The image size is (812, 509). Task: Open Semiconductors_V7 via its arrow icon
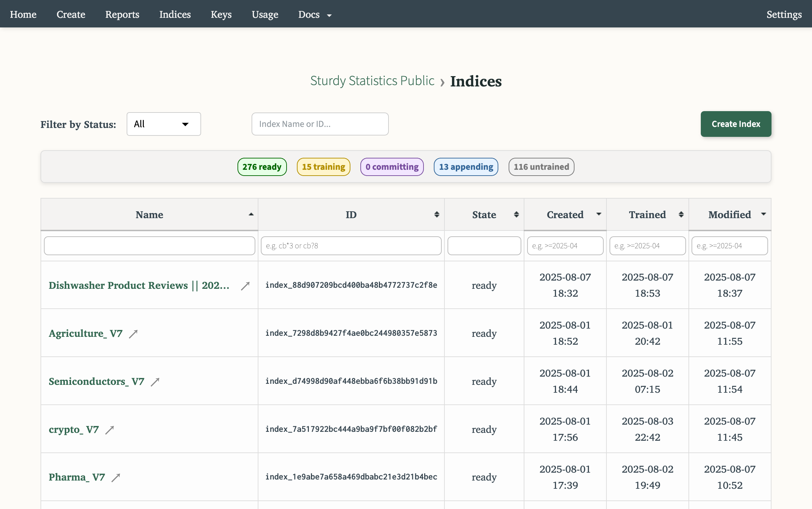point(156,381)
